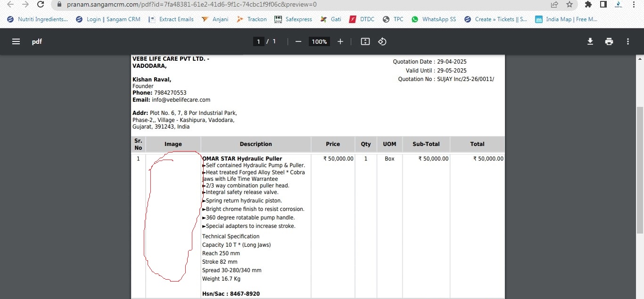
Task: Open the WhatsApp SS bookmark
Action: (434, 19)
